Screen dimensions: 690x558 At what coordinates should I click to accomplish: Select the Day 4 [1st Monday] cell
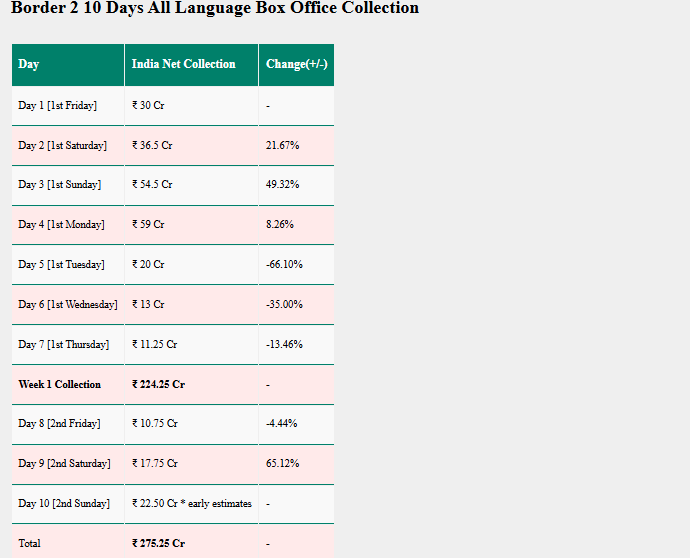[61, 224]
